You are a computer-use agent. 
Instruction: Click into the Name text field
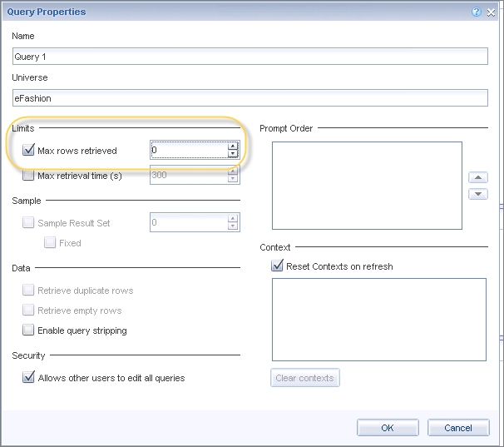coord(250,57)
